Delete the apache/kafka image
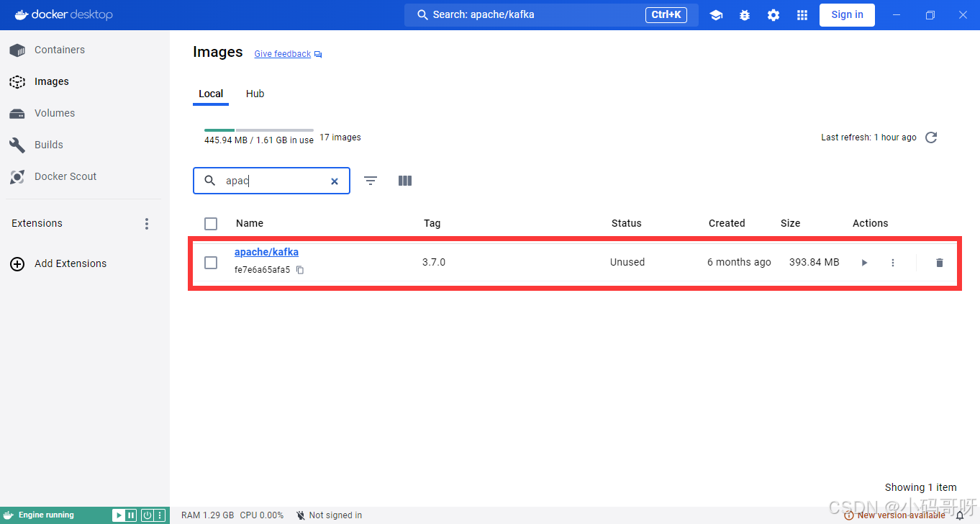This screenshot has height=524, width=980. [939, 263]
